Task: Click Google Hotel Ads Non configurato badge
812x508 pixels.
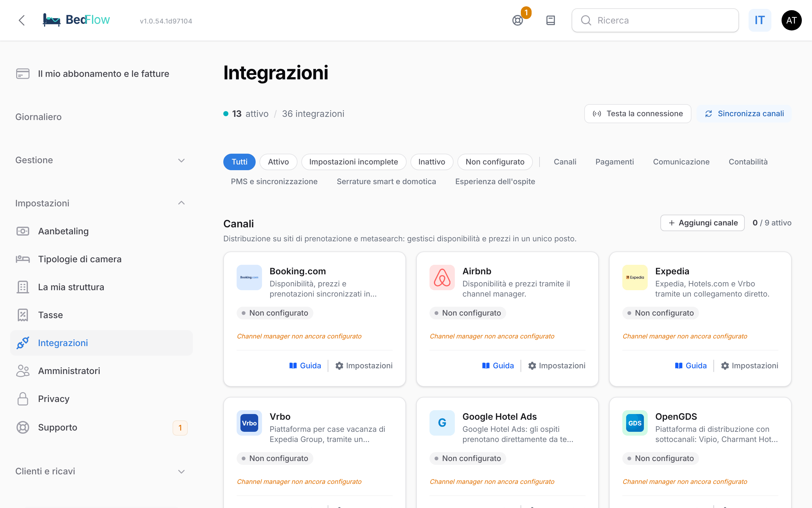Action: tap(468, 458)
